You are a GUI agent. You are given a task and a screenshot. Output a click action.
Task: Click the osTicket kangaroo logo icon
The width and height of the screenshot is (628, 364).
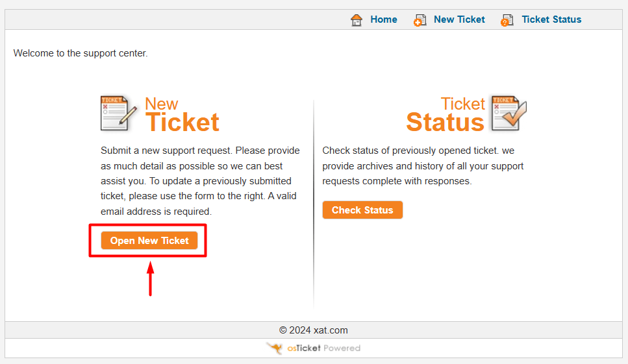[275, 348]
